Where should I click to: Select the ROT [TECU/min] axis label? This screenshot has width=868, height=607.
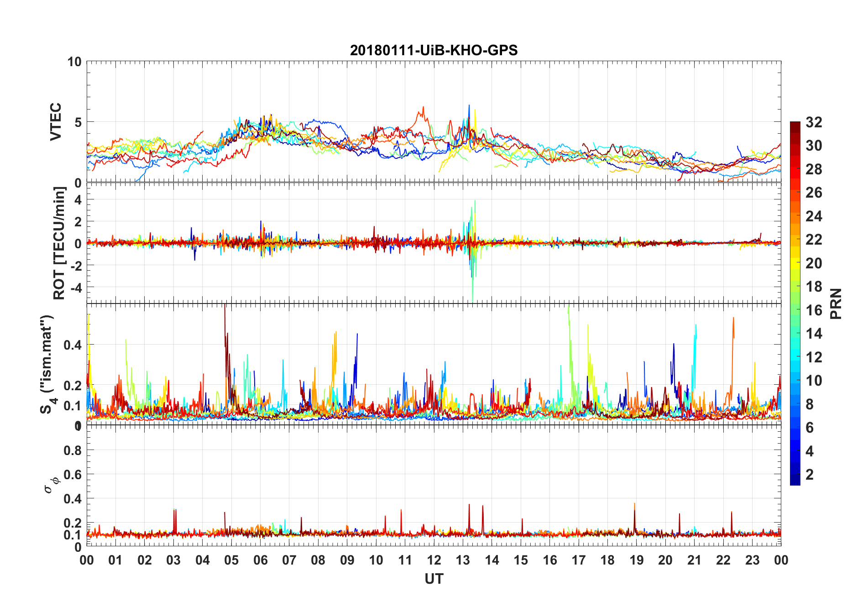(x=59, y=243)
